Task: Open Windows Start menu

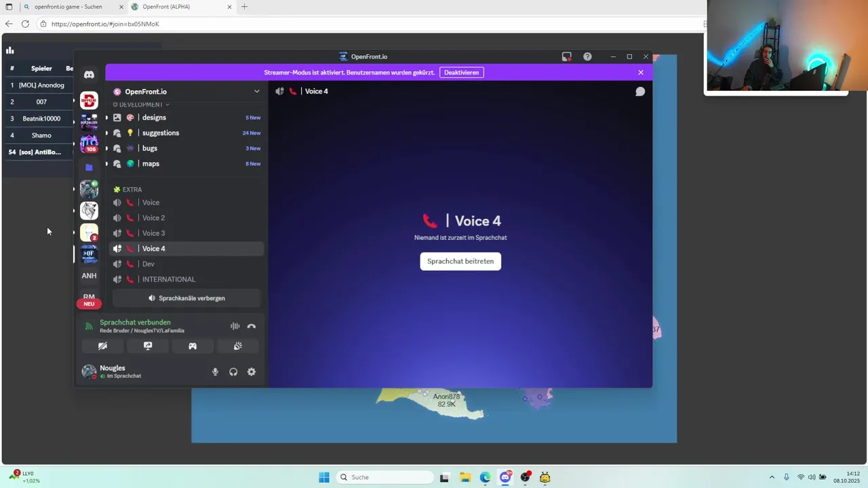Action: click(x=324, y=477)
